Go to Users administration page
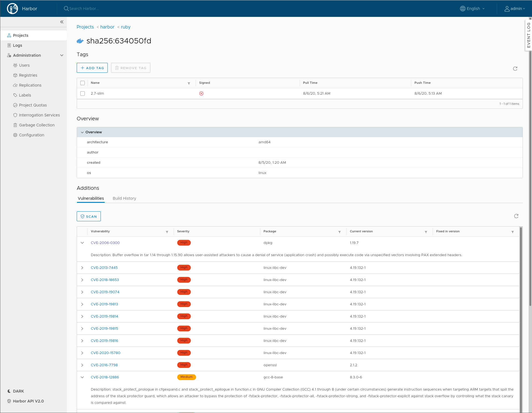 (x=24, y=65)
